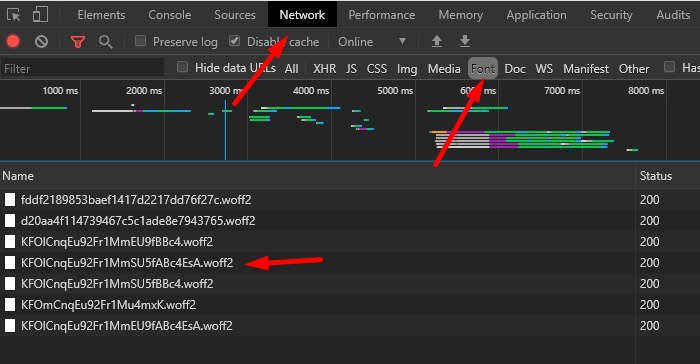Viewport: 700px width, 364px height.
Task: Show All request types
Action: click(292, 69)
